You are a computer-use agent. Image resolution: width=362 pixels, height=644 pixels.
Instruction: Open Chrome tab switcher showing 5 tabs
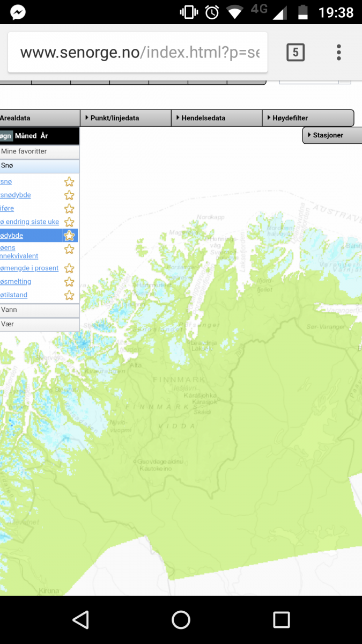coord(295,52)
